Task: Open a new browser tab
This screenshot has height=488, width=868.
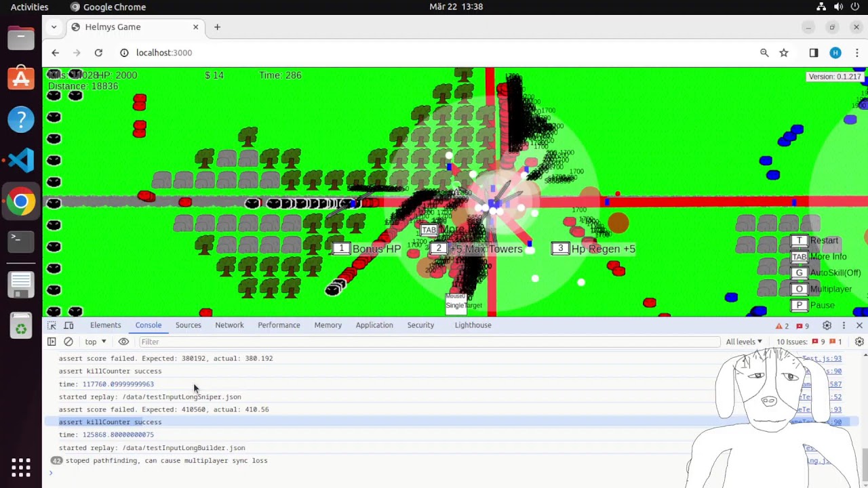Action: (x=217, y=27)
